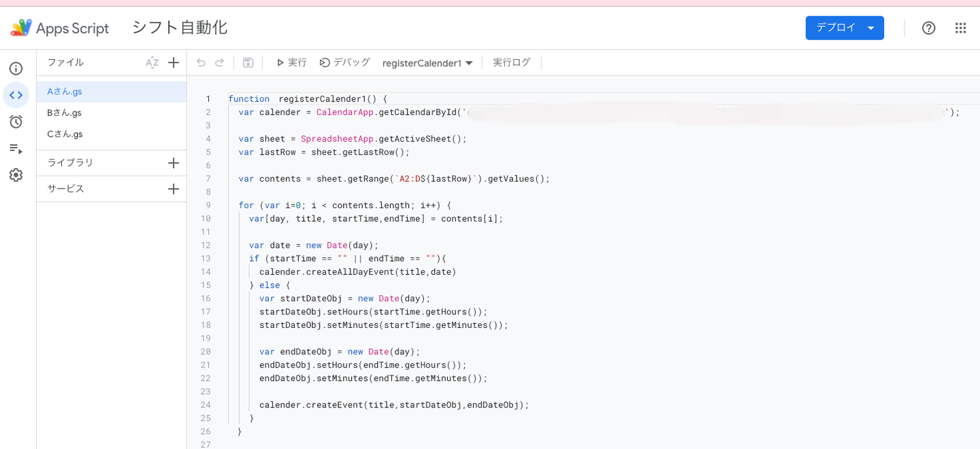Screen dimensions: 980x449
Task: Click the endDateObj.setHours line
Action: pyautogui.click(x=363, y=365)
